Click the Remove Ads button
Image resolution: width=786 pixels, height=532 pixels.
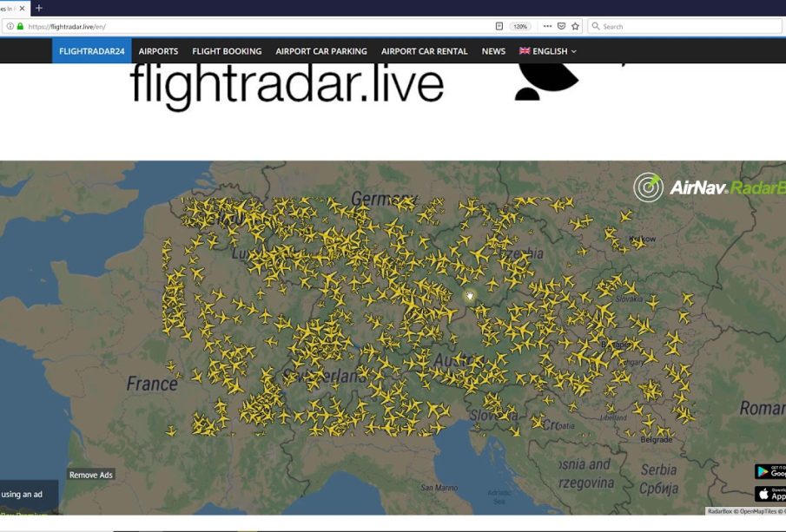pos(90,475)
